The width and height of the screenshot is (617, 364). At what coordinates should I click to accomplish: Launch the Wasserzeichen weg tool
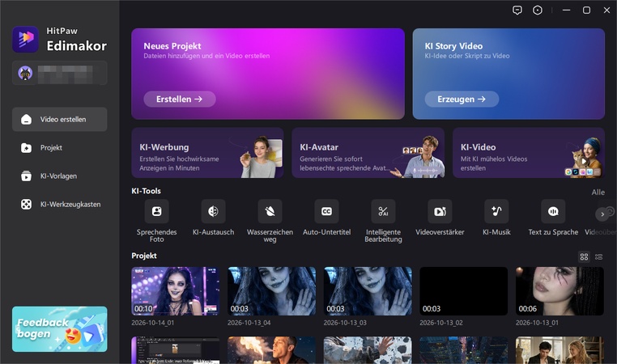[270, 211]
